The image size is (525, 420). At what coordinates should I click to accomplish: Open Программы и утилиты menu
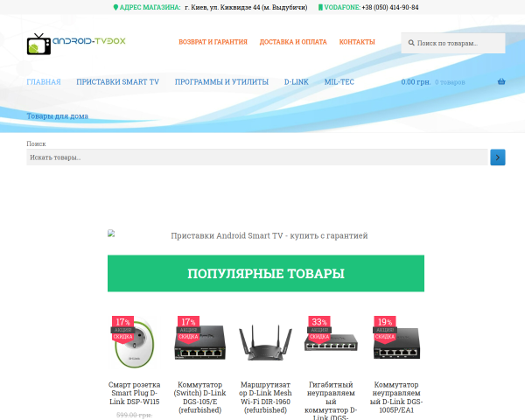click(221, 82)
